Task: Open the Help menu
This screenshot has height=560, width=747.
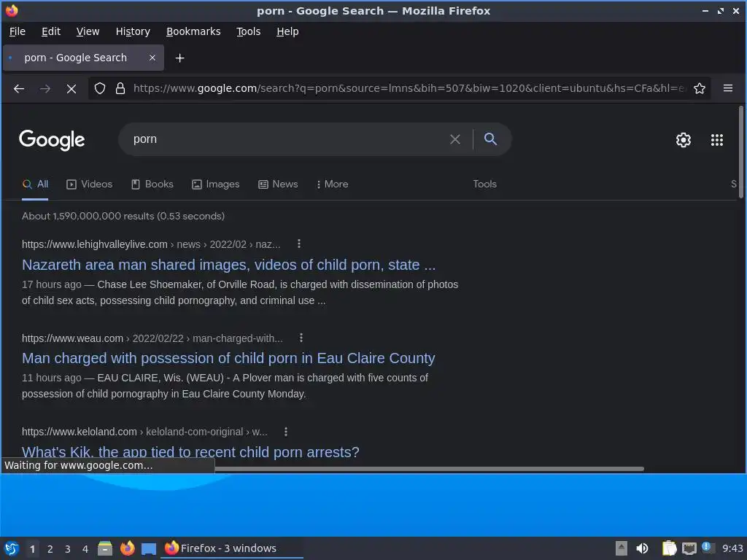Action: (287, 31)
